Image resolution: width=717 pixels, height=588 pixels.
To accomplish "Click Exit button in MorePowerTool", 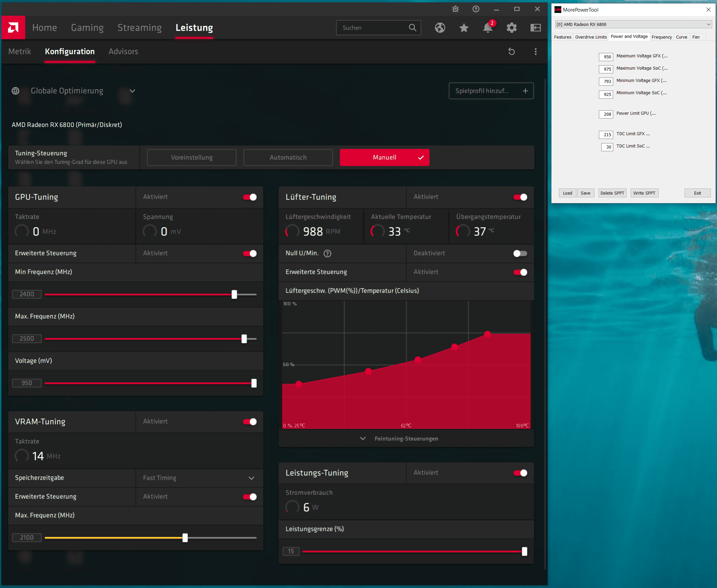I will (x=698, y=193).
